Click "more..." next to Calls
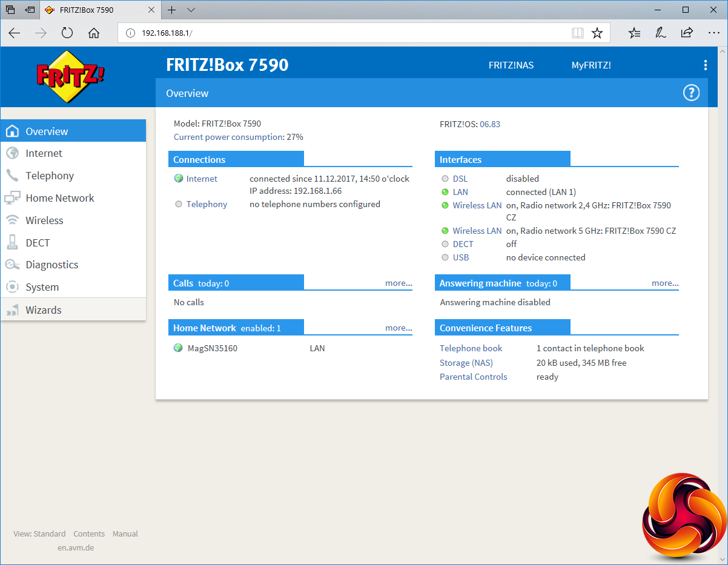Viewport: 728px width, 565px height. [399, 283]
